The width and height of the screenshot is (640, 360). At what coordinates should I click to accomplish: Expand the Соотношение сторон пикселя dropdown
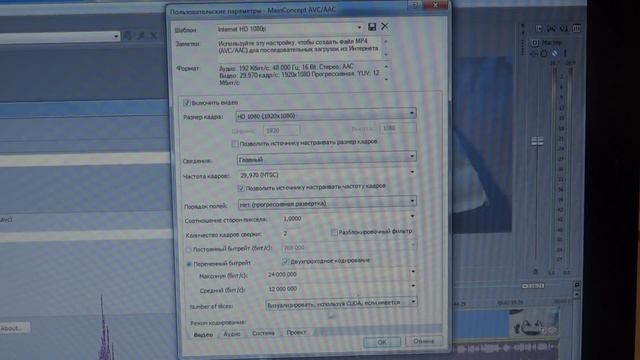412,217
